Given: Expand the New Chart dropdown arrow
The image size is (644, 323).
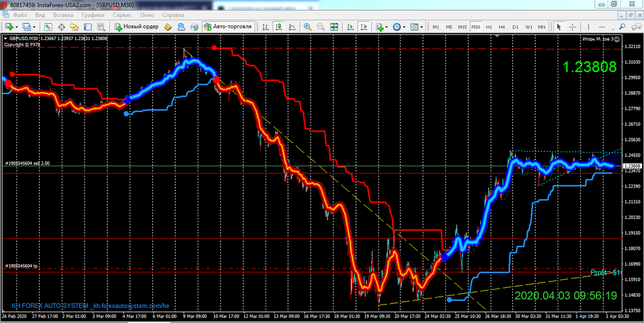Looking at the screenshot, I should tap(17, 27).
